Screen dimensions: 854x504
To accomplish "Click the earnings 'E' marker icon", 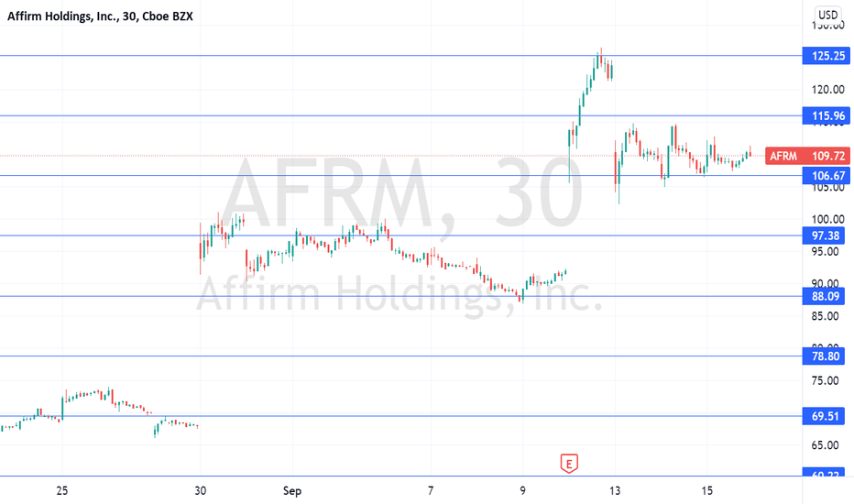I will tap(569, 464).
